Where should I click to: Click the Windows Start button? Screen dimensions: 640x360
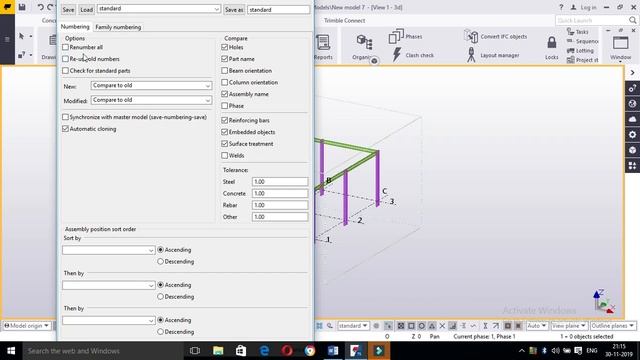coord(11,351)
